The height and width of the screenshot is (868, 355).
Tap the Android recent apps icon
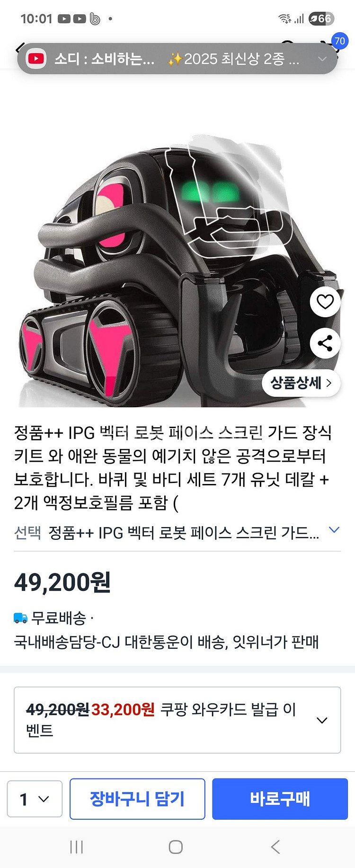(76, 847)
